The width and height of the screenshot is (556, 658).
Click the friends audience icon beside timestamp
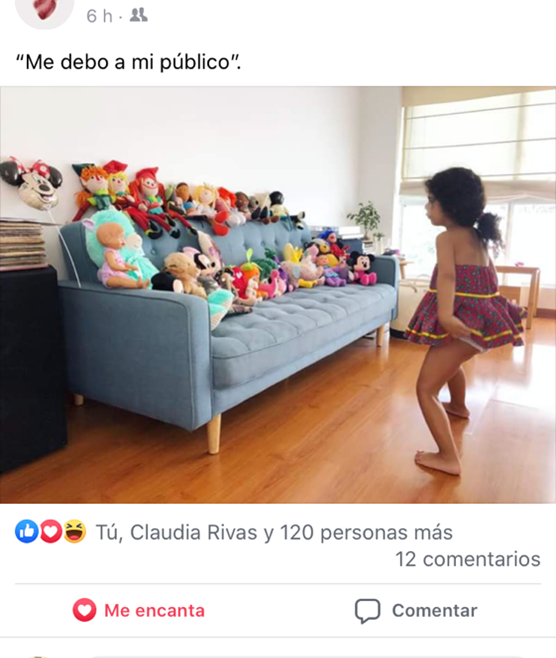138,16
